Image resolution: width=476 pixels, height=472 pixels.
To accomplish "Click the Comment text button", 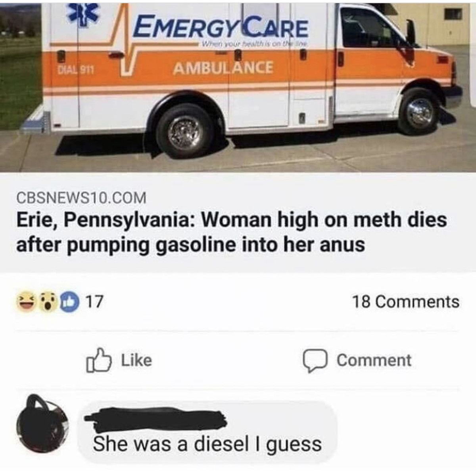I will pyautogui.click(x=374, y=360).
